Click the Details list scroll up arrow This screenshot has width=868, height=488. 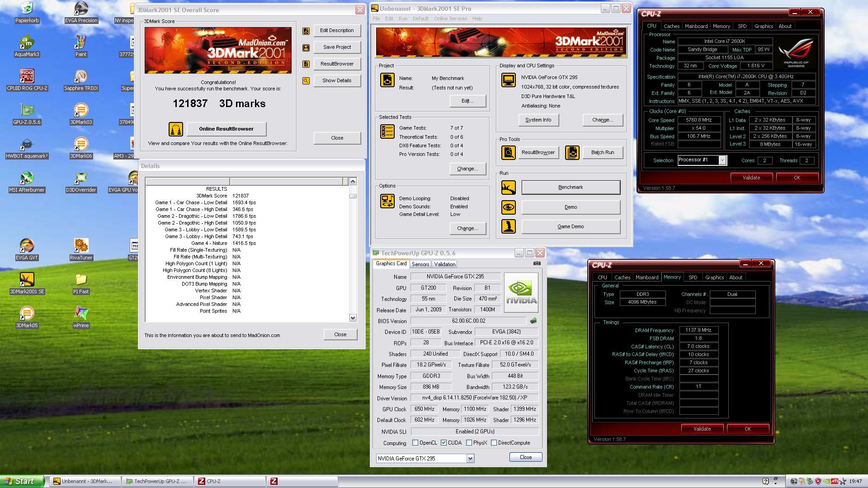[353, 181]
